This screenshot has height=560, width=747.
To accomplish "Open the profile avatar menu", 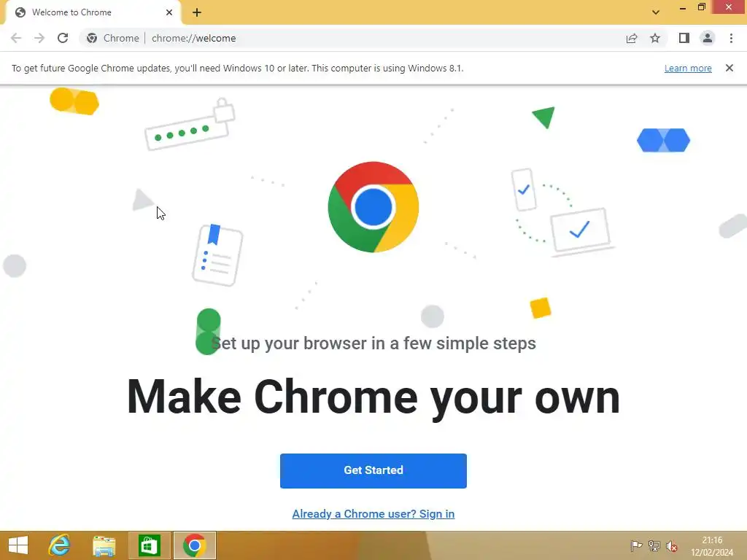I will 708,38.
